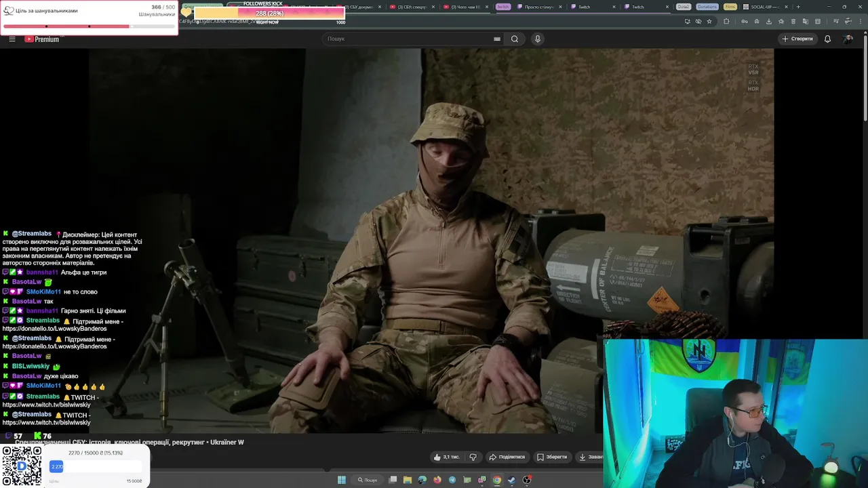Close the Просто спілкун Twitch tab

tap(560, 7)
